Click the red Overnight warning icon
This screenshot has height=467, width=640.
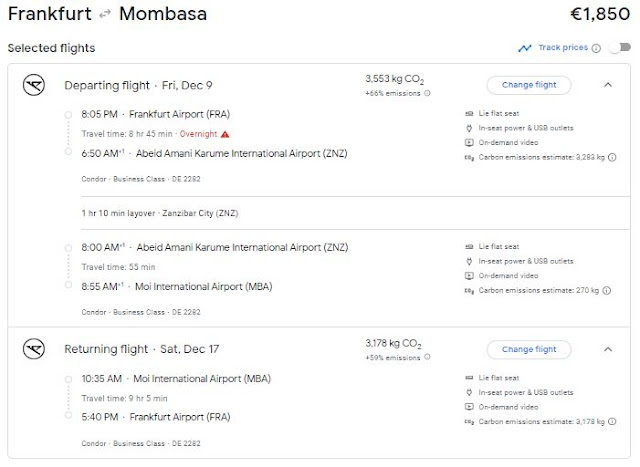225,133
